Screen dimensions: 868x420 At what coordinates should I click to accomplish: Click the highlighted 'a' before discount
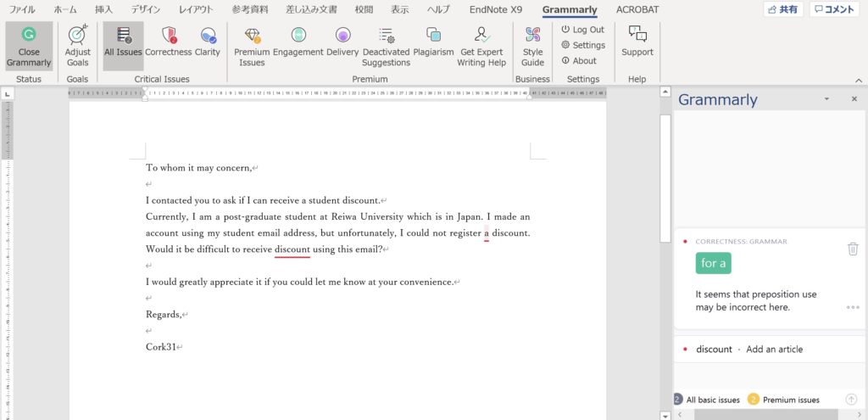[x=487, y=233]
